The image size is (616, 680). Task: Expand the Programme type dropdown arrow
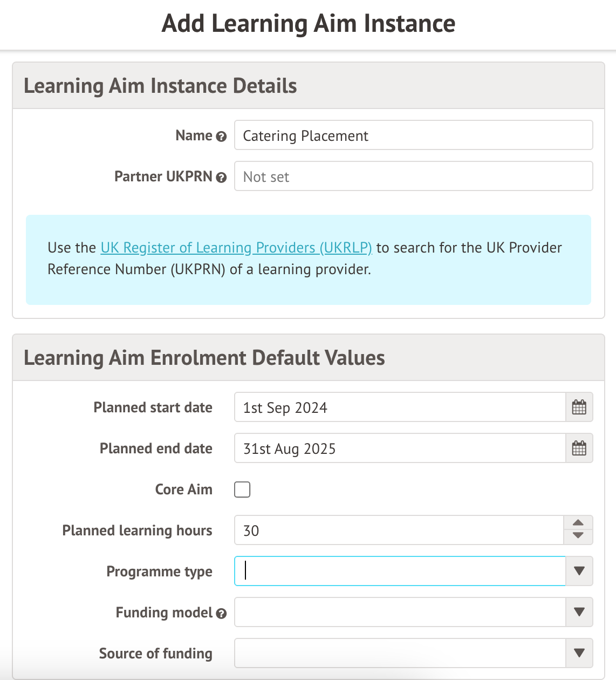579,571
